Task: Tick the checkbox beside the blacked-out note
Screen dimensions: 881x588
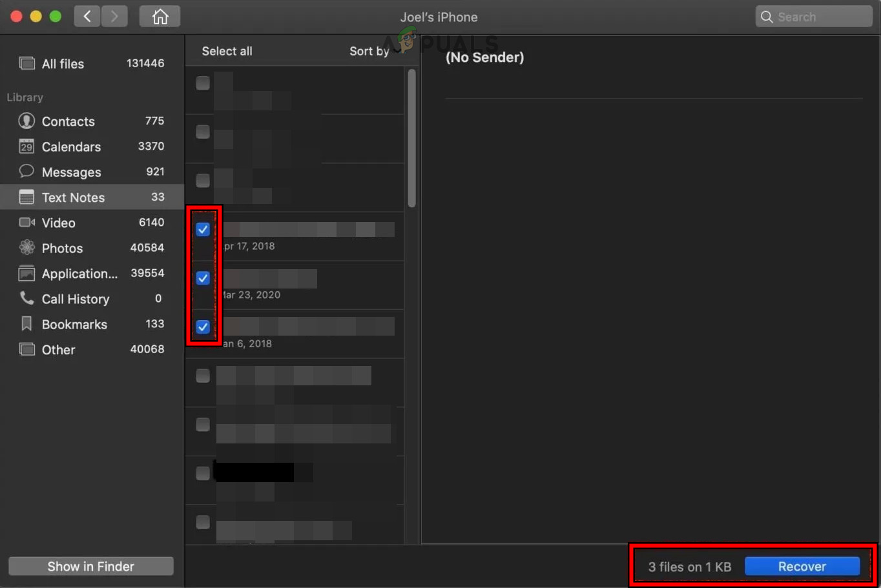Action: pyautogui.click(x=203, y=473)
